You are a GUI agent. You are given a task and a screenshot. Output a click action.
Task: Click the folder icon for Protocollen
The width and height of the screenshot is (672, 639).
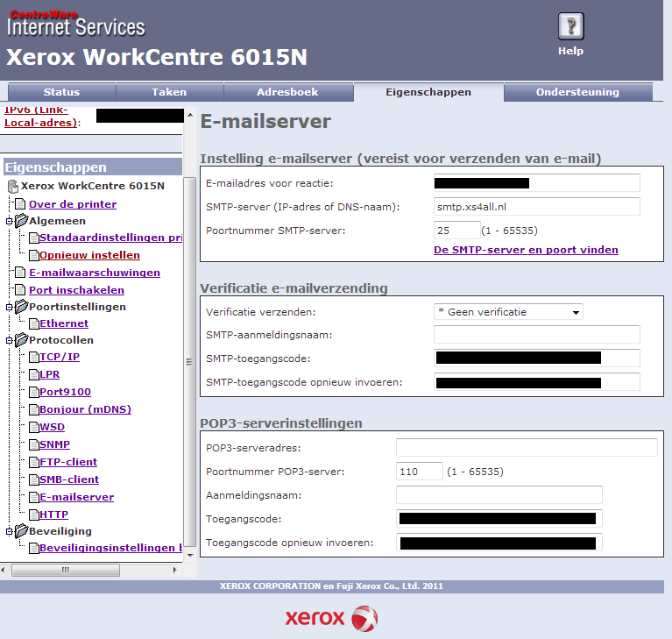[21, 340]
